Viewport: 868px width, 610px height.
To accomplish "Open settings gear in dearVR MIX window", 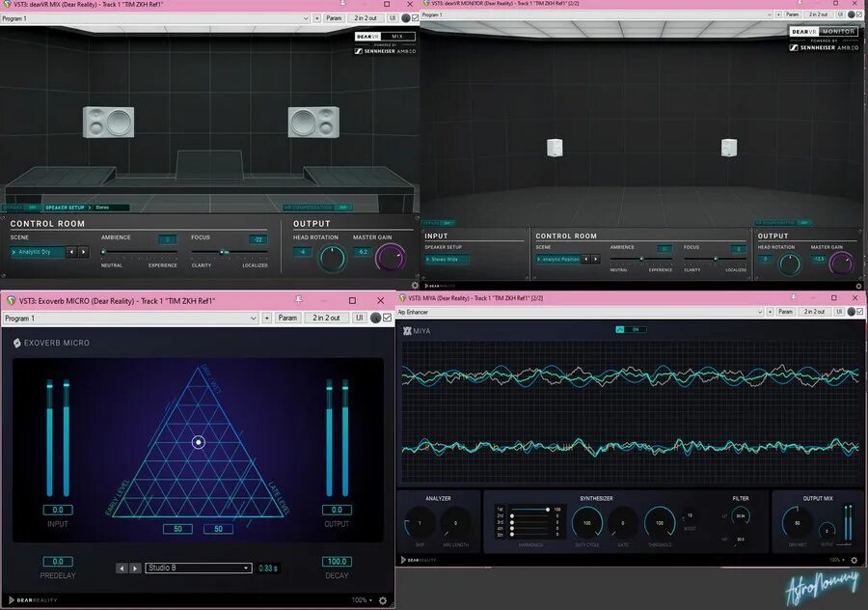I will pos(415,285).
